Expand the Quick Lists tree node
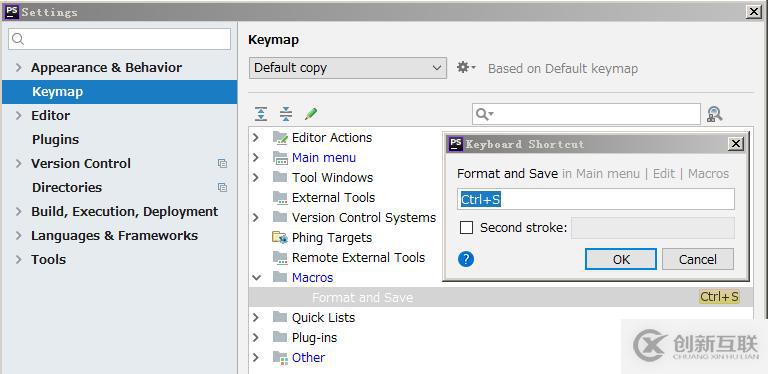 point(256,317)
